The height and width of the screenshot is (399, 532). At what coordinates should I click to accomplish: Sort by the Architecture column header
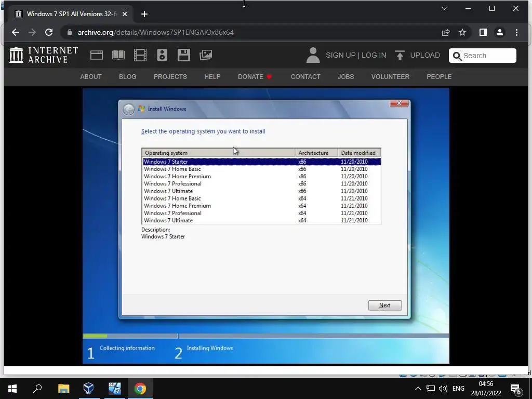pos(316,153)
